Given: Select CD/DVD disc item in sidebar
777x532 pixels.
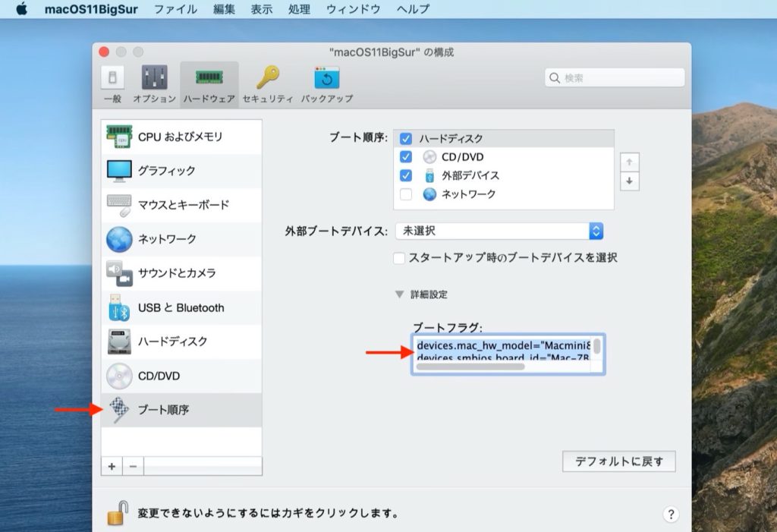Looking at the screenshot, I should (x=181, y=376).
